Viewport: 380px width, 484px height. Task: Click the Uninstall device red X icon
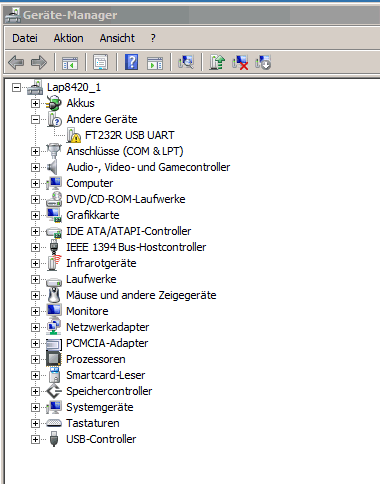click(240, 62)
